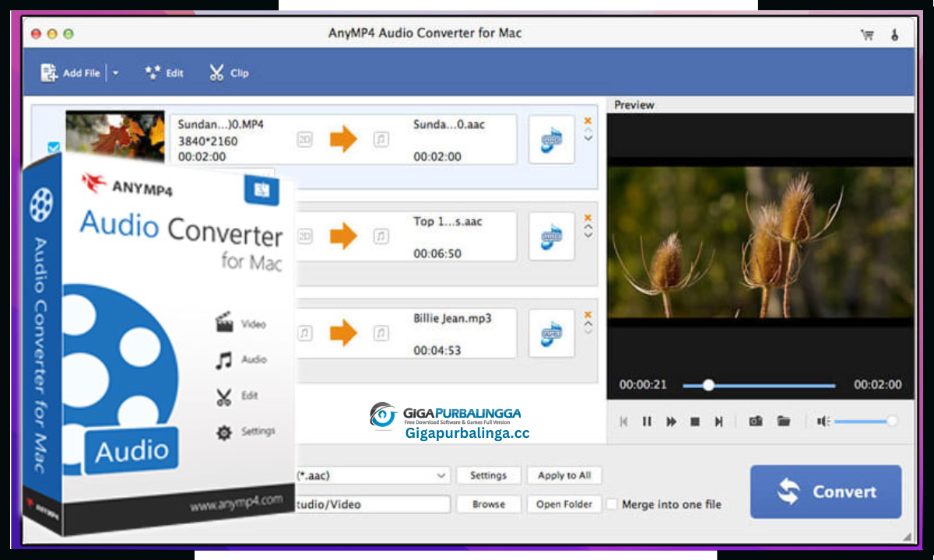Click the register key icon in title bar
Viewport: 934px width, 560px height.
894,34
